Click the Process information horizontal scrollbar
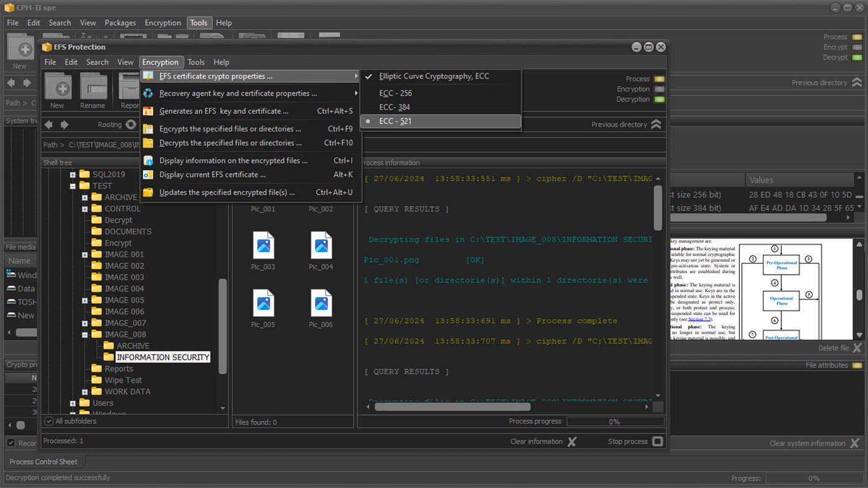This screenshot has height=488, width=868. click(x=452, y=407)
